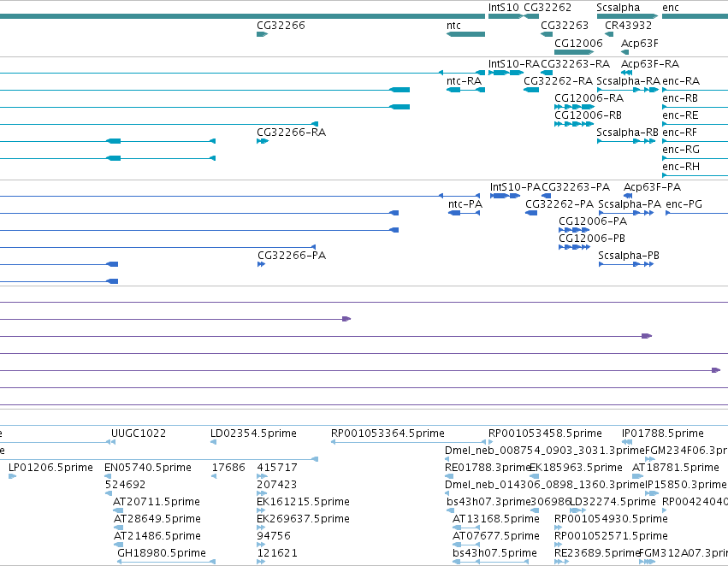Click the enc-RF transcript label

(x=680, y=133)
